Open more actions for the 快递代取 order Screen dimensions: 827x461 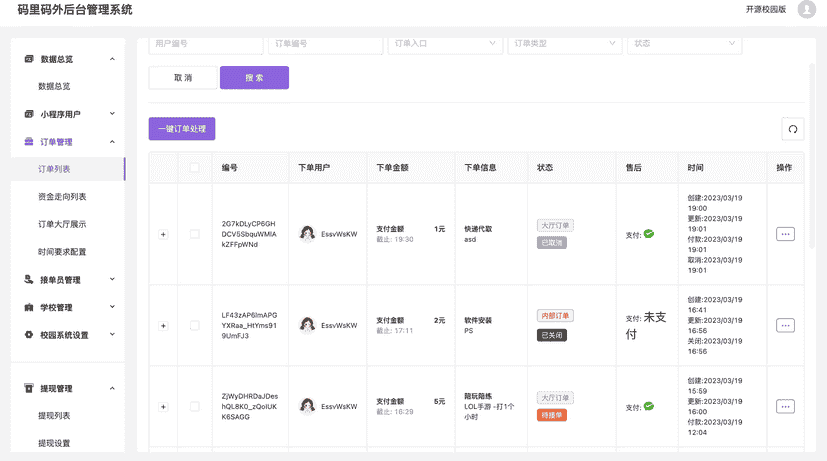point(785,234)
